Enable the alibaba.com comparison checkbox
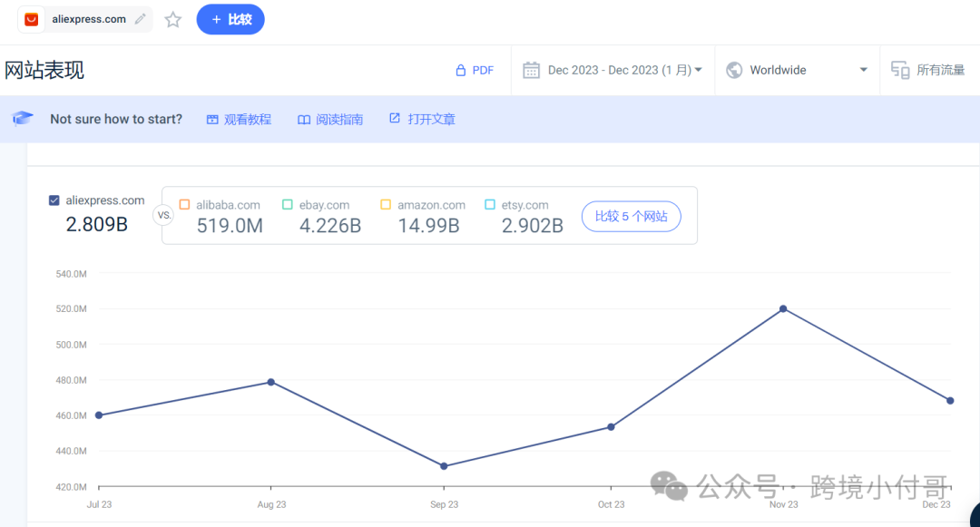 pyautogui.click(x=184, y=205)
